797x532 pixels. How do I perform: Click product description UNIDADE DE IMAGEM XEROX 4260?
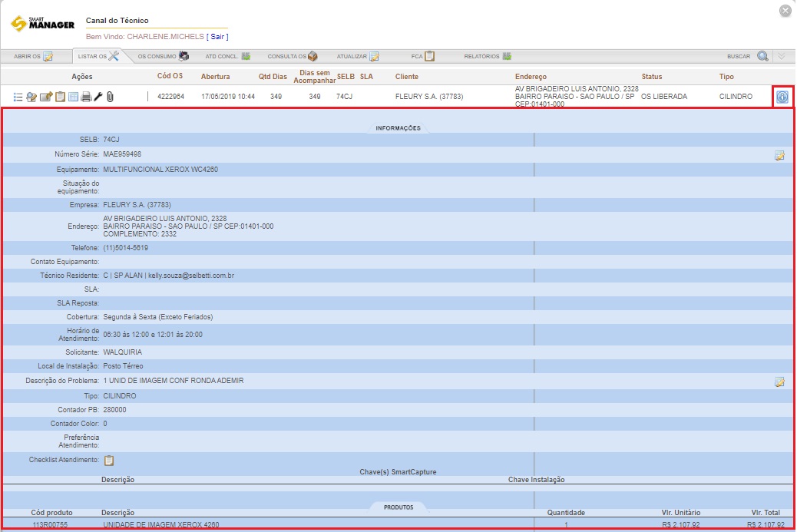coord(161,525)
